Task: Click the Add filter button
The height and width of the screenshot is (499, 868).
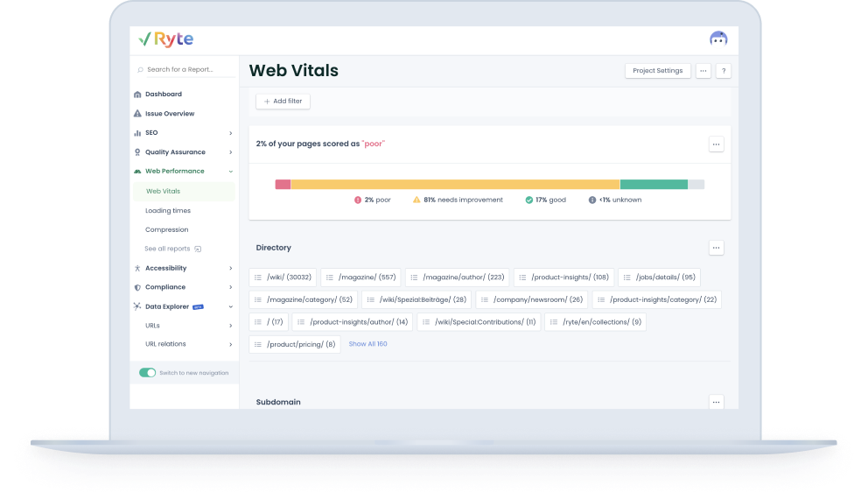Action: [x=283, y=102]
